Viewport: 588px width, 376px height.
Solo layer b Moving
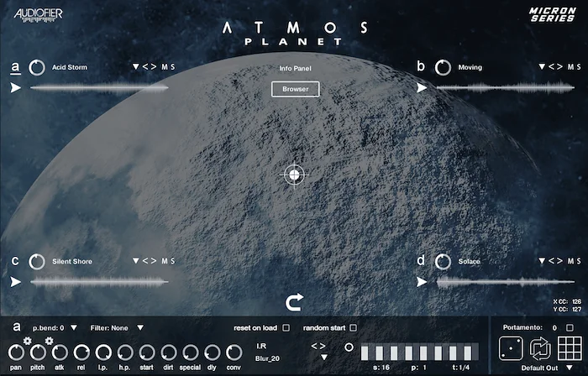click(x=579, y=66)
